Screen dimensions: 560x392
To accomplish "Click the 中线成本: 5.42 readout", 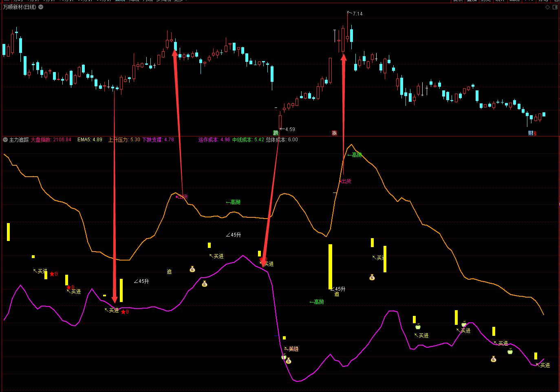I will 248,140.
